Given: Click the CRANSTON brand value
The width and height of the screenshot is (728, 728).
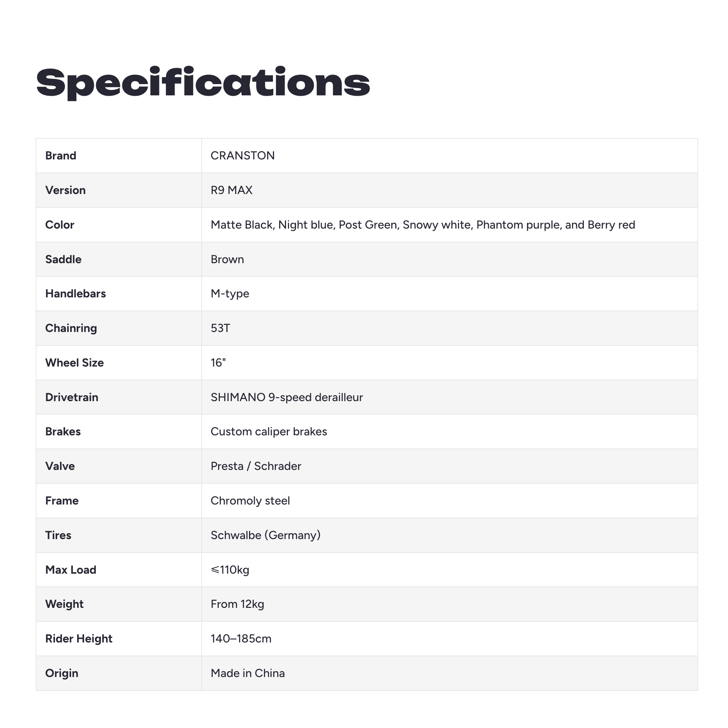Looking at the screenshot, I should tap(243, 156).
